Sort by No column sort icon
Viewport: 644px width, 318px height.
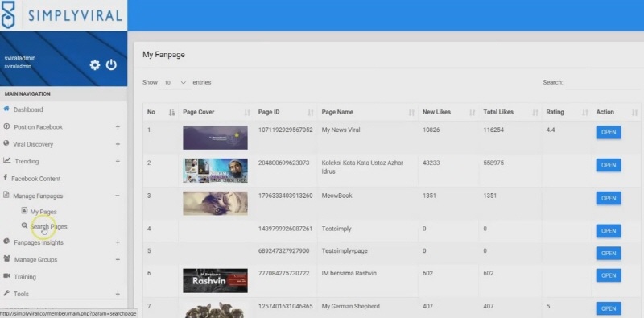pyautogui.click(x=171, y=112)
